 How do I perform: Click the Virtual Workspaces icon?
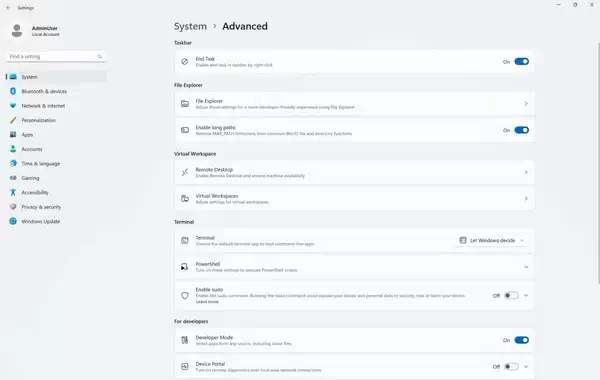tap(184, 199)
